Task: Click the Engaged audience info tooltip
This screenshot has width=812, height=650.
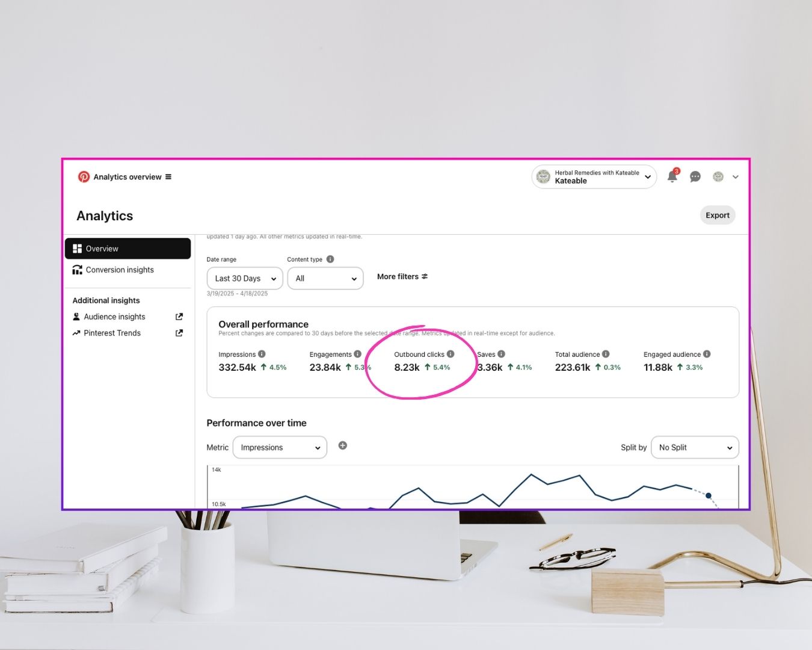Action: pos(707,354)
